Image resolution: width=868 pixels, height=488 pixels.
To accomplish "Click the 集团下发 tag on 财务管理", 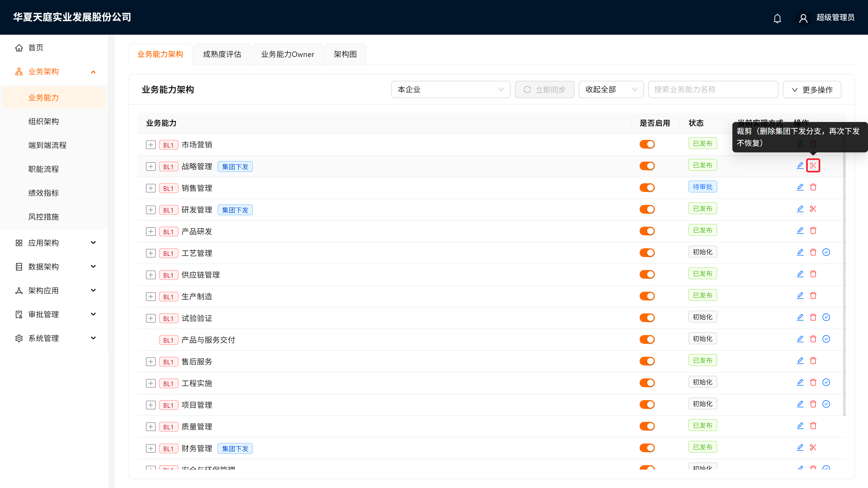I will (x=235, y=449).
